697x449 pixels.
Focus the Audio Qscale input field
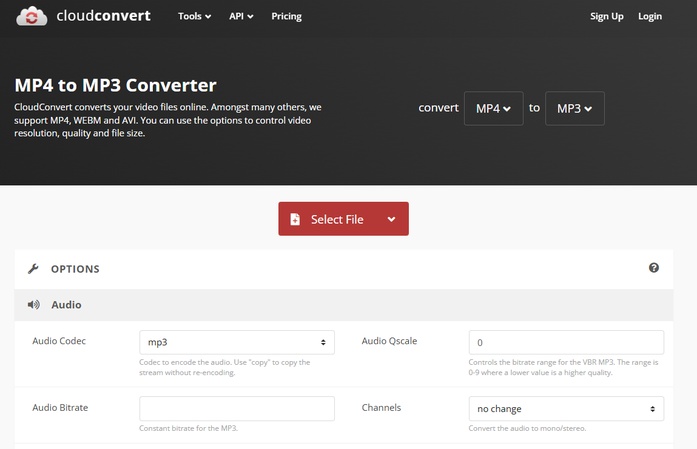566,342
